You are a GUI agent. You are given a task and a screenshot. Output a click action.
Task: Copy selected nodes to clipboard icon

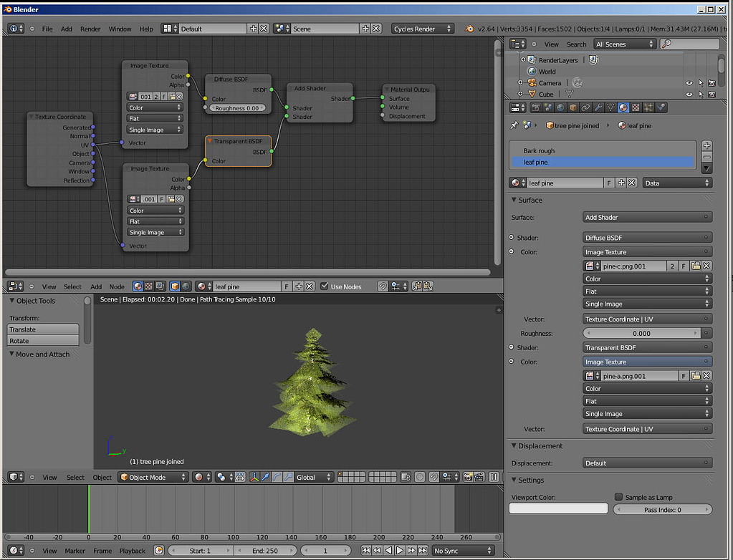point(417,286)
